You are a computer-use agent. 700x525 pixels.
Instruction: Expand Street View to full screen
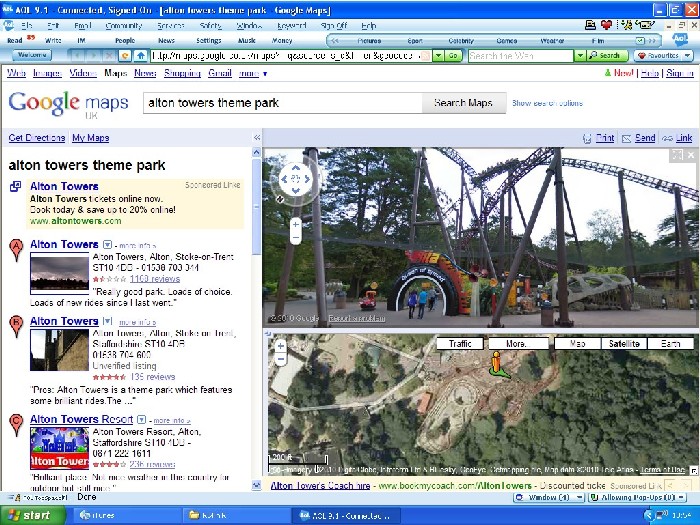(677, 155)
